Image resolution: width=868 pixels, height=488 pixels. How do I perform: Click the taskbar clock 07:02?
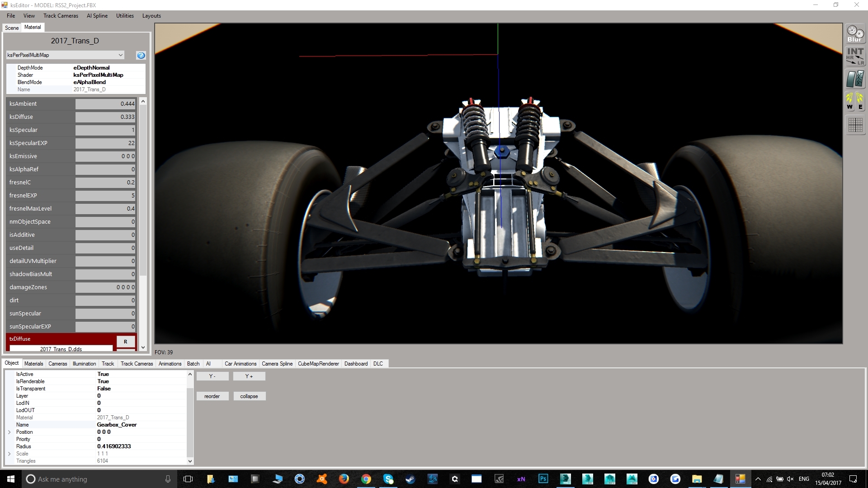[x=828, y=475]
